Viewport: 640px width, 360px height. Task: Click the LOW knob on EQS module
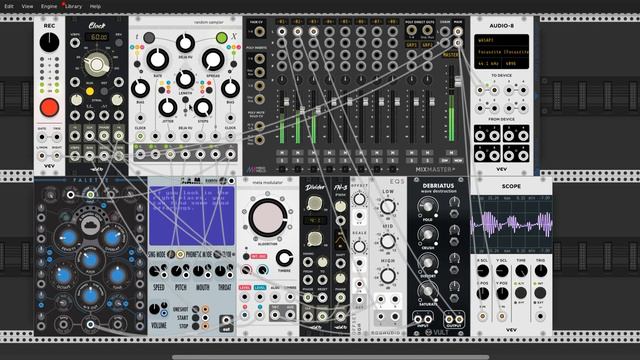point(387,207)
